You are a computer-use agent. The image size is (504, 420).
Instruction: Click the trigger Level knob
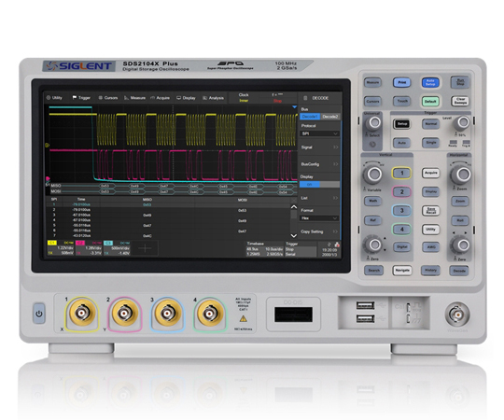[463, 122]
